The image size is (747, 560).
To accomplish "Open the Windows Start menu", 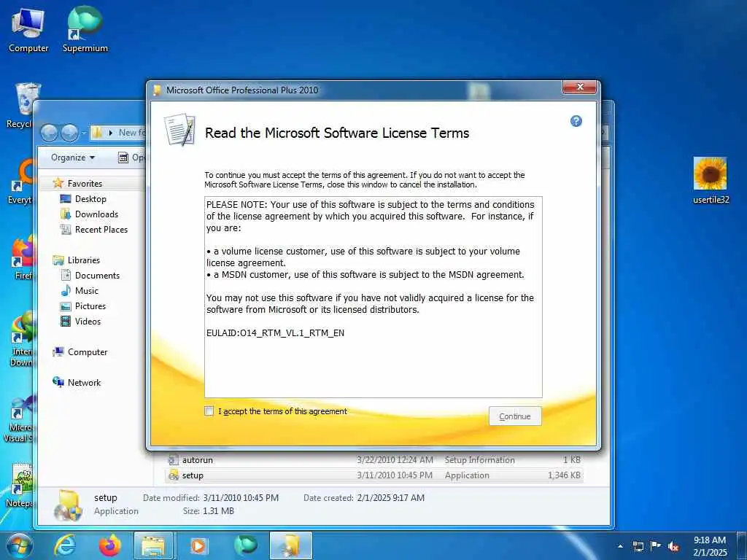I will pyautogui.click(x=19, y=545).
